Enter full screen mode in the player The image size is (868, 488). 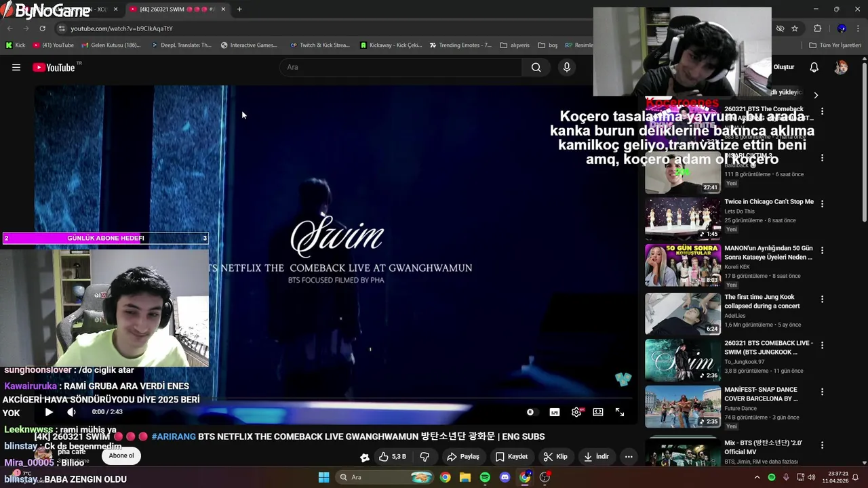tap(620, 412)
